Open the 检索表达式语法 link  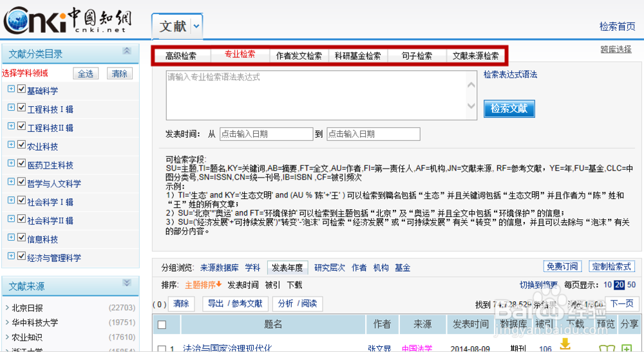[511, 74]
